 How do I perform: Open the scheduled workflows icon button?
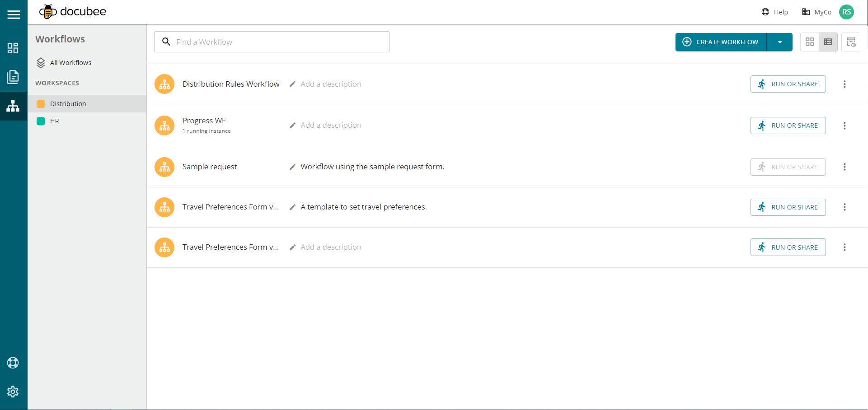click(x=851, y=42)
